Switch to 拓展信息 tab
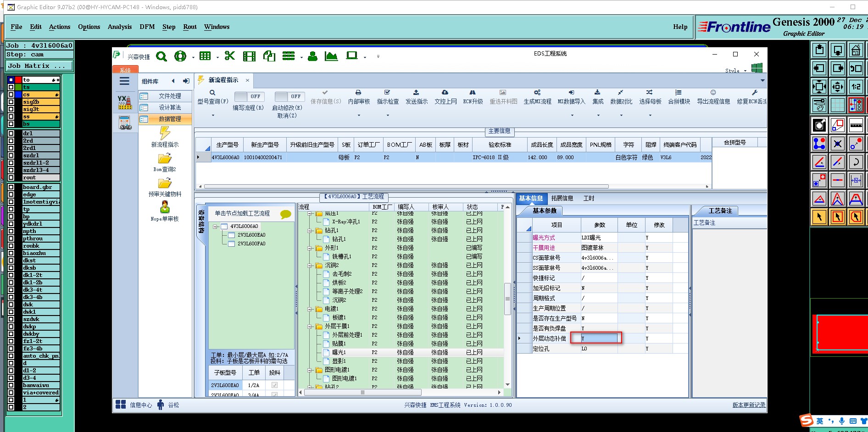 point(562,198)
